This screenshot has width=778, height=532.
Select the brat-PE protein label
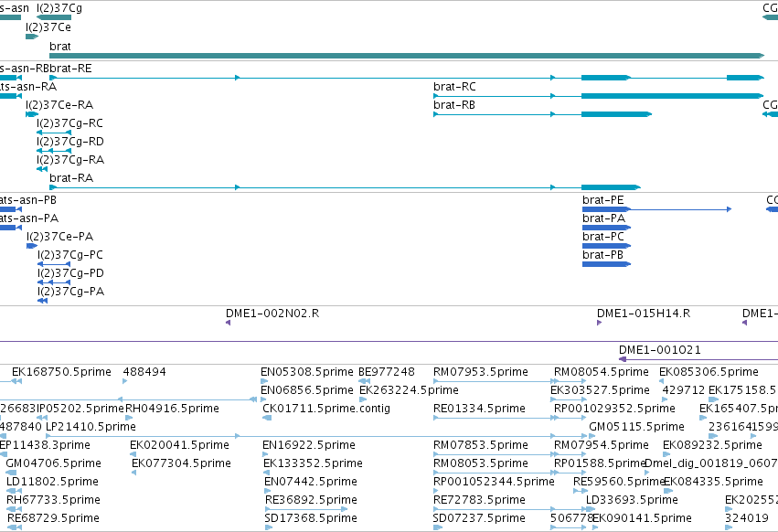(602, 200)
